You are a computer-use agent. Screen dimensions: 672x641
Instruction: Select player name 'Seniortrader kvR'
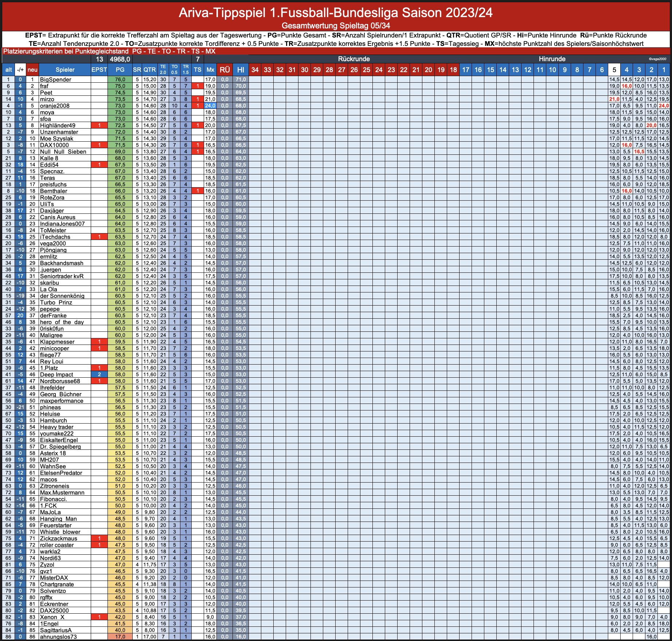click(x=62, y=276)
